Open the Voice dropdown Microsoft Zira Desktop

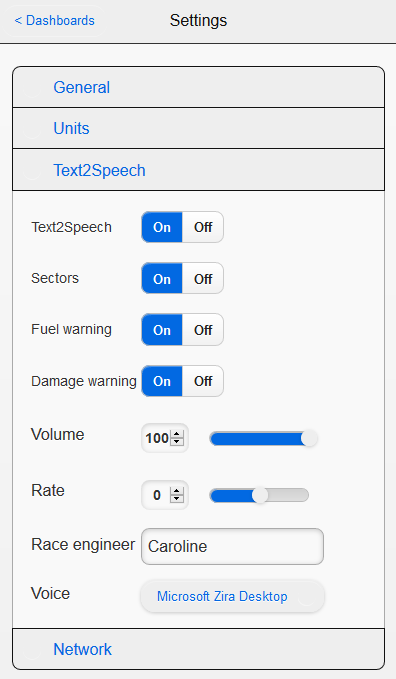232,596
